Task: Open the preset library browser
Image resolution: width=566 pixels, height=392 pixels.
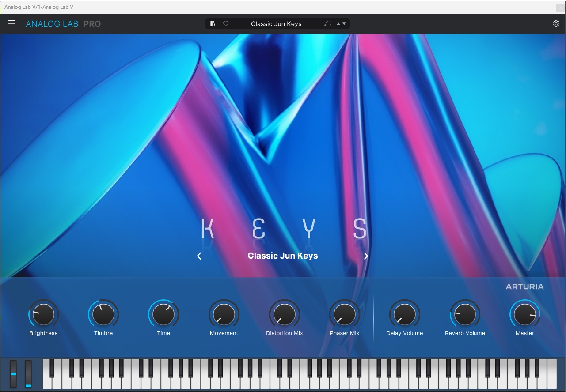Action: pos(212,23)
